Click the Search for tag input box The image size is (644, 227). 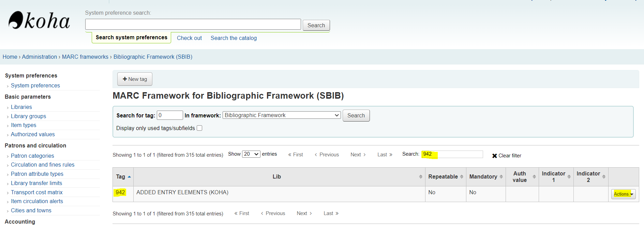[x=170, y=115]
